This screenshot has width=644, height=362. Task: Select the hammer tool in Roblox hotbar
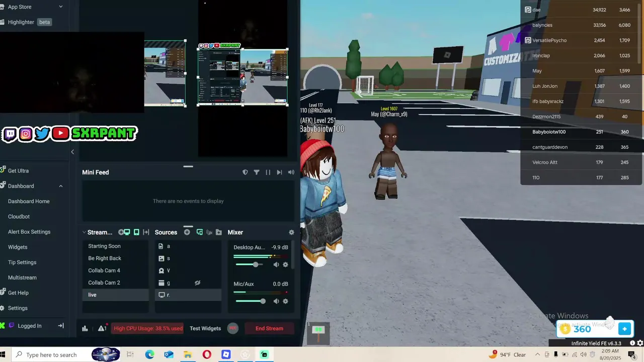pyautogui.click(x=318, y=332)
